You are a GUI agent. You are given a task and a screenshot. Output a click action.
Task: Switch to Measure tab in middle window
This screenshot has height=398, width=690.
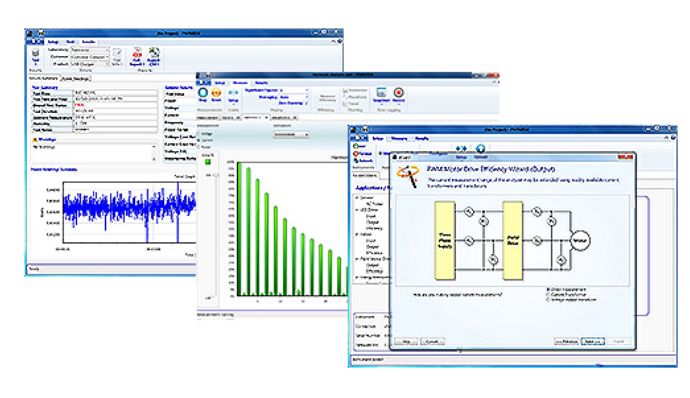pos(240,83)
